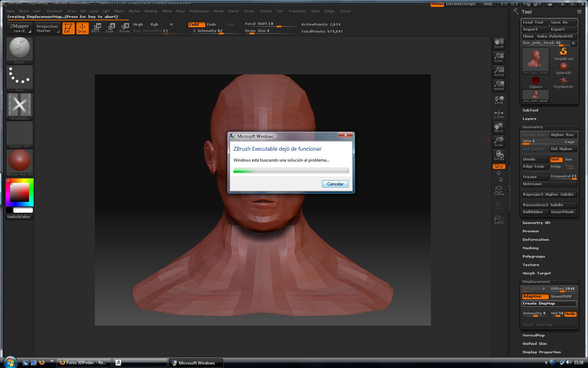Image resolution: width=588 pixels, height=368 pixels.
Task: Expand the Deformation subpalette
Action: pyautogui.click(x=535, y=240)
